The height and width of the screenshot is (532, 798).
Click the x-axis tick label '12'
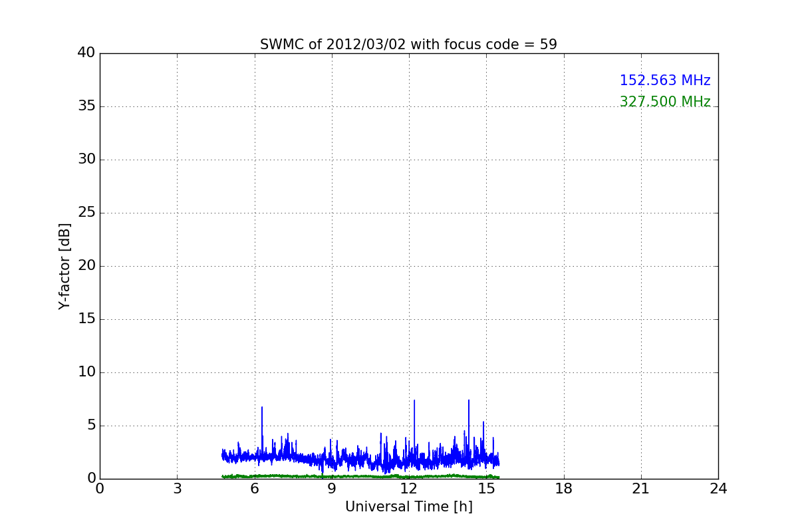(x=409, y=489)
